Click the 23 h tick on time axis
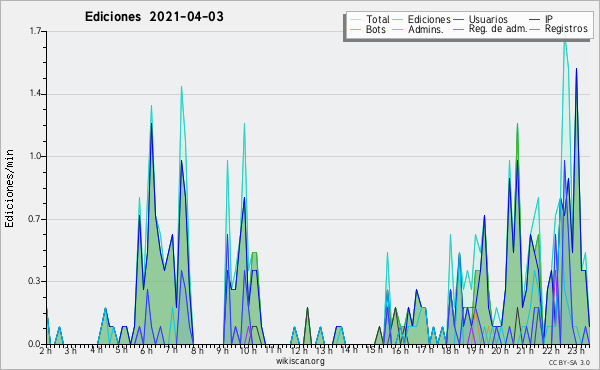 [x=576, y=350]
